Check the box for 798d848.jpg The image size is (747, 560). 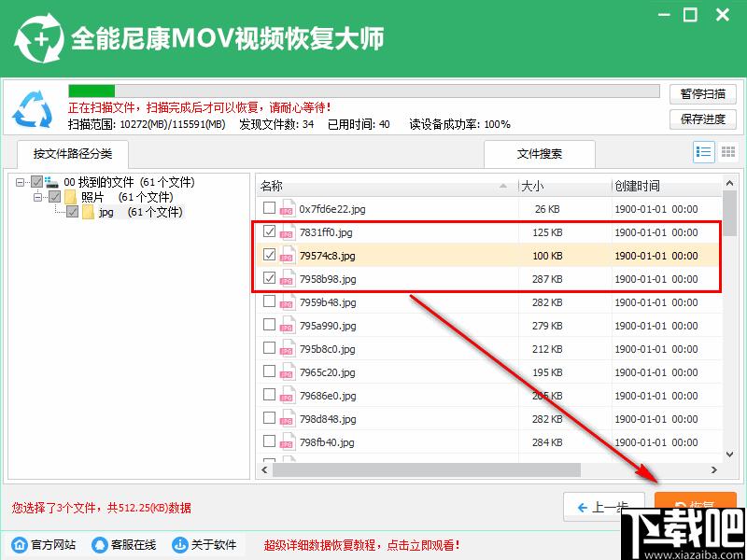[x=269, y=418]
